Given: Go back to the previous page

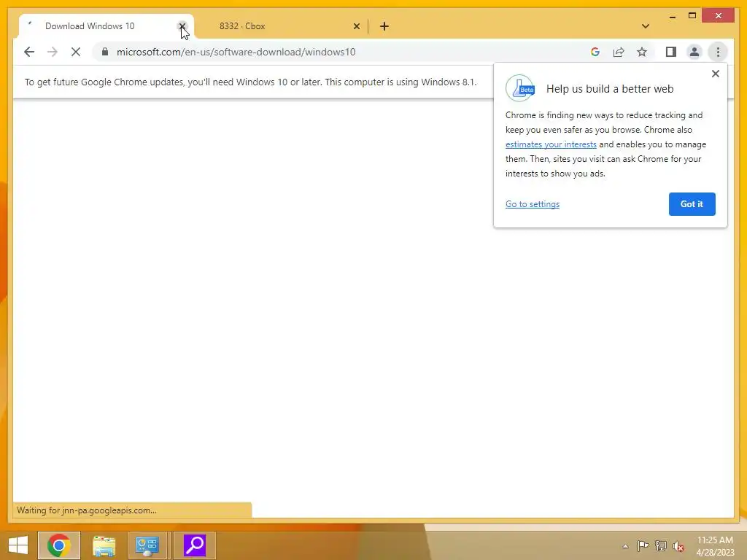Looking at the screenshot, I should click(x=29, y=52).
